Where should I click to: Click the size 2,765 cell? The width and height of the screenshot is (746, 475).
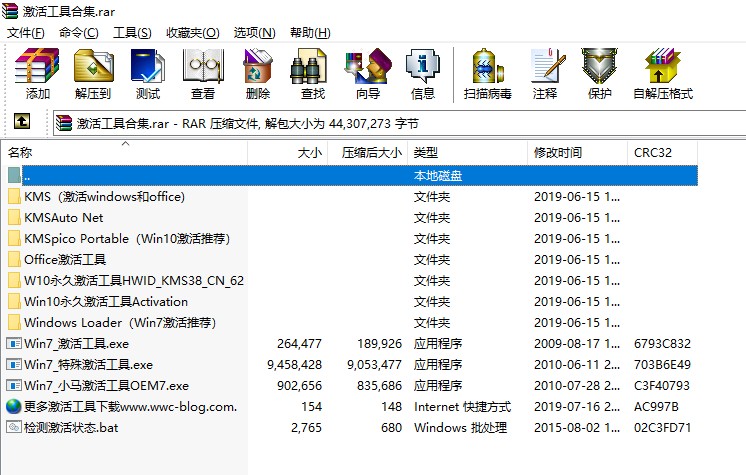click(306, 427)
